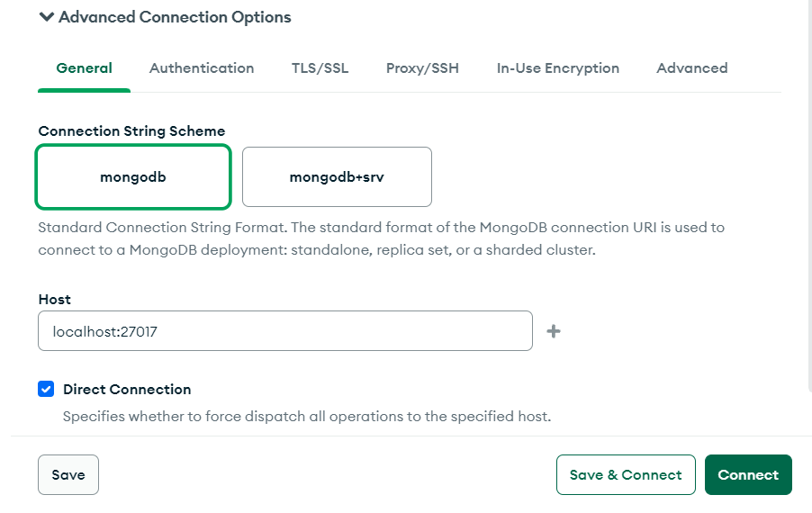
Task: Select the Proxy/SSH tab
Action: (x=422, y=68)
